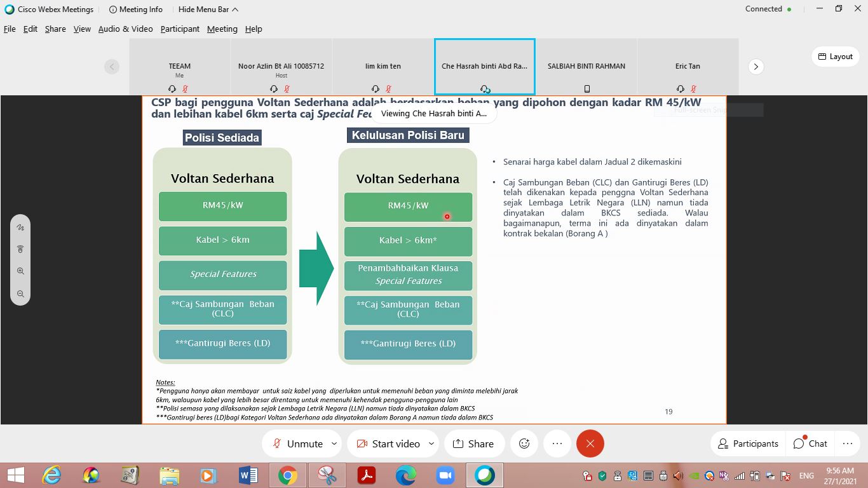Zoom in on the shared content

(20, 271)
